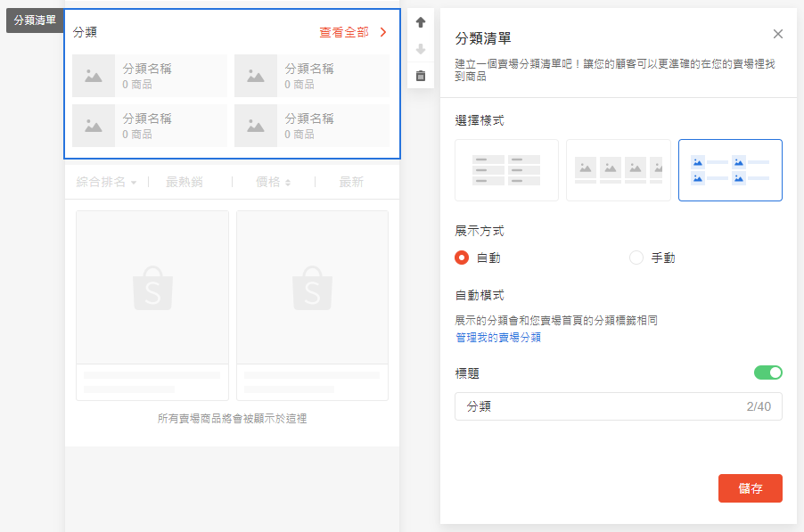
Task: Select the 手動 display mode radio
Action: [636, 258]
